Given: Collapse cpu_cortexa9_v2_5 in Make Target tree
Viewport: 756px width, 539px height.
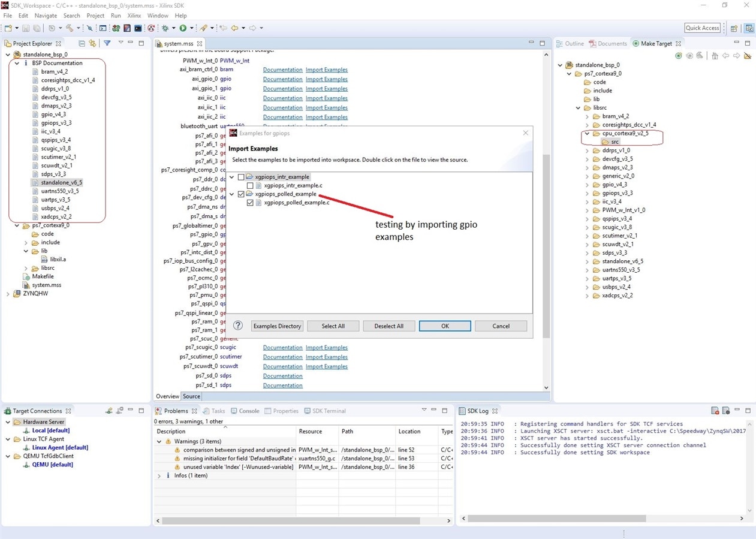Looking at the screenshot, I should [587, 134].
